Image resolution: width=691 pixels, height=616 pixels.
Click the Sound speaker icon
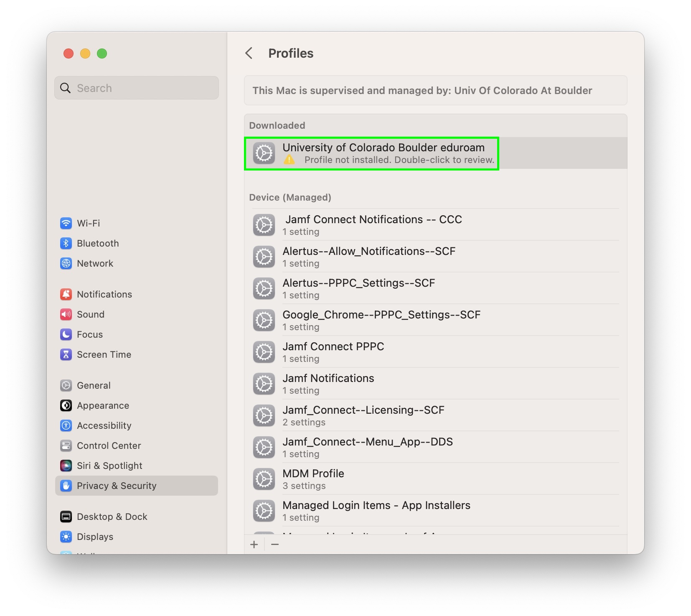pos(66,314)
